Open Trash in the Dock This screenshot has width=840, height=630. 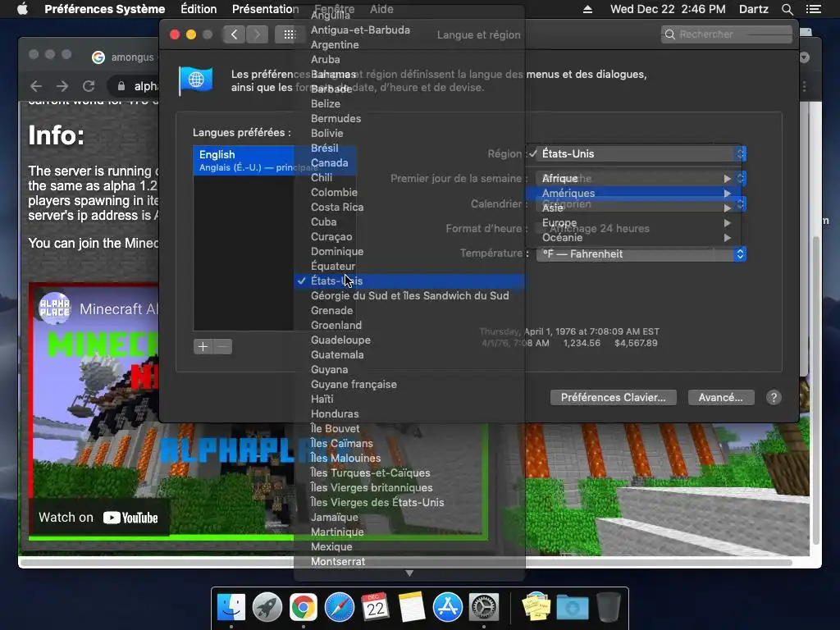(x=608, y=608)
